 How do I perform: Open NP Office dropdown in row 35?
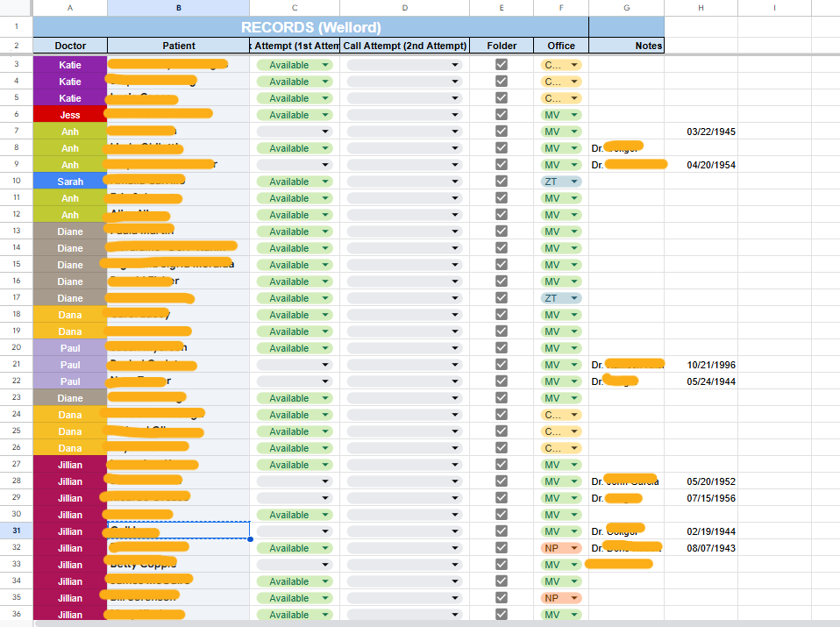(x=561, y=598)
